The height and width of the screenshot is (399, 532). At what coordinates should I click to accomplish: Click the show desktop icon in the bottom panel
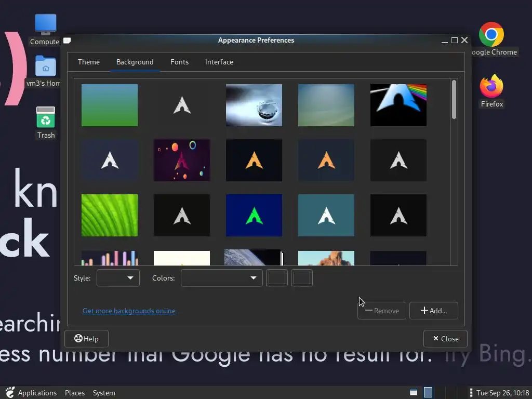tap(413, 393)
